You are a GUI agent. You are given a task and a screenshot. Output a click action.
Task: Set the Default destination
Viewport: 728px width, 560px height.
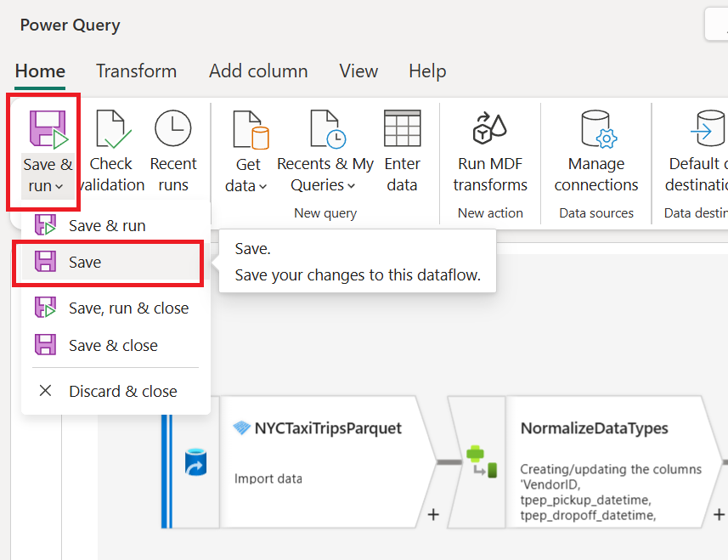tap(696, 151)
